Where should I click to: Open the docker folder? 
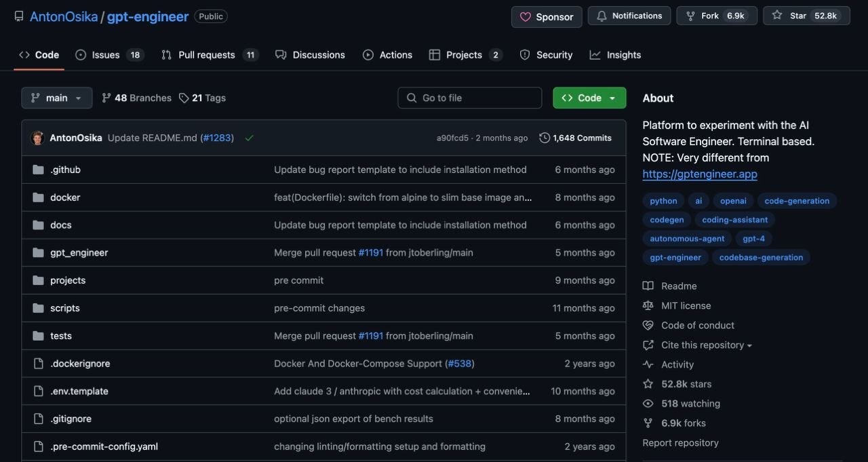[65, 197]
